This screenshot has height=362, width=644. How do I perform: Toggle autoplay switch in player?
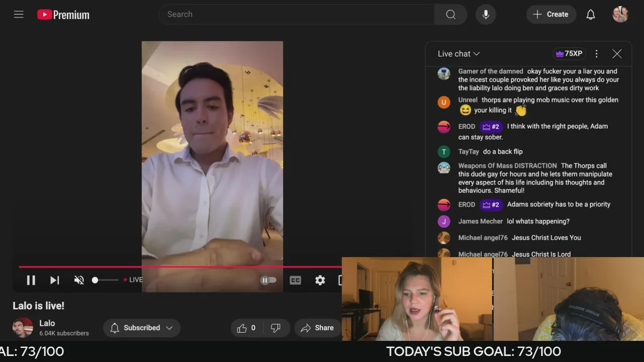point(268,280)
